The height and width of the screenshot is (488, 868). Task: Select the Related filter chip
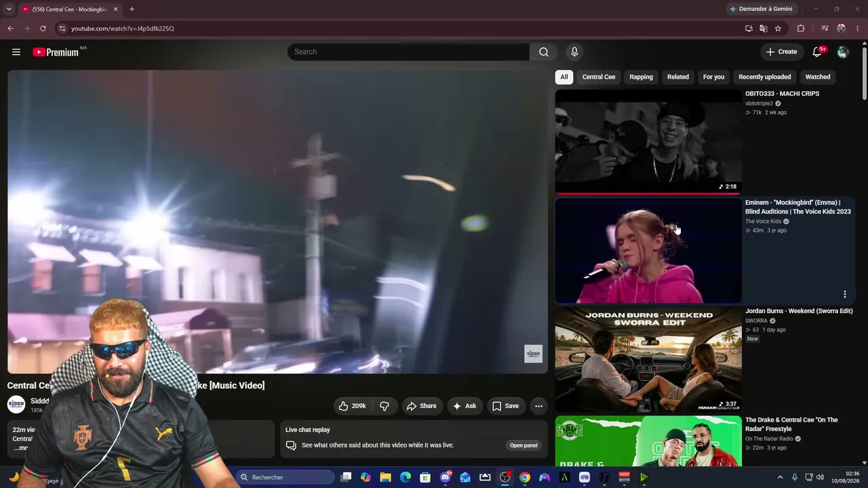click(678, 77)
